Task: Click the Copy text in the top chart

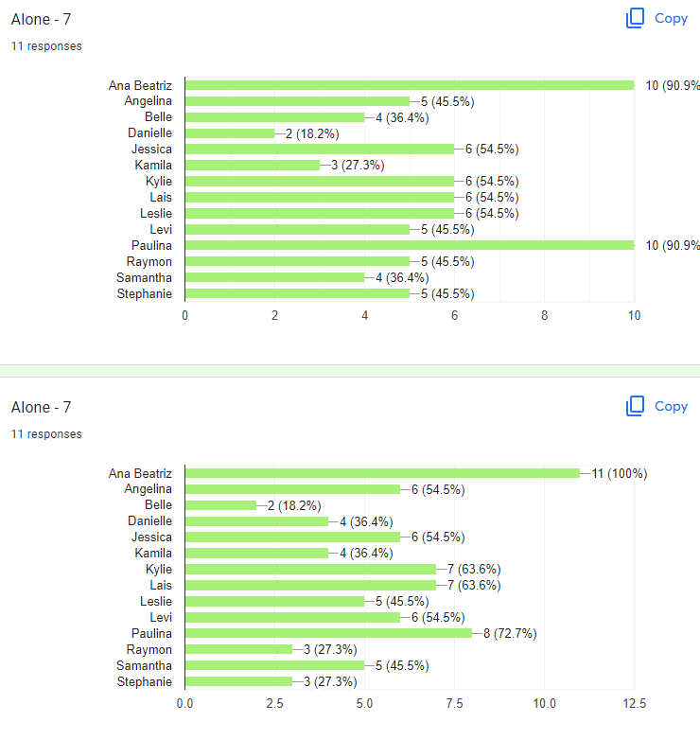Action: [x=671, y=18]
